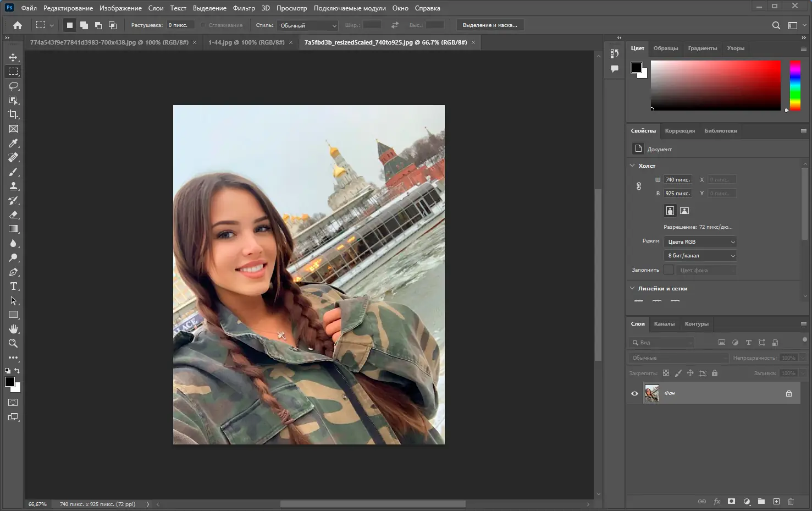This screenshot has height=511, width=812.
Task: Select the Crop tool
Action: 13,114
